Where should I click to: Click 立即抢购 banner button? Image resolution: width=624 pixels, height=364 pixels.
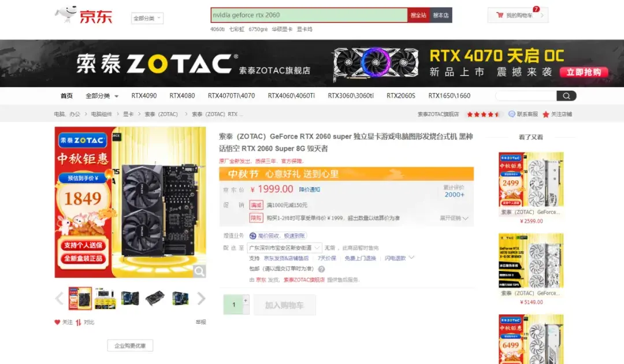click(584, 72)
